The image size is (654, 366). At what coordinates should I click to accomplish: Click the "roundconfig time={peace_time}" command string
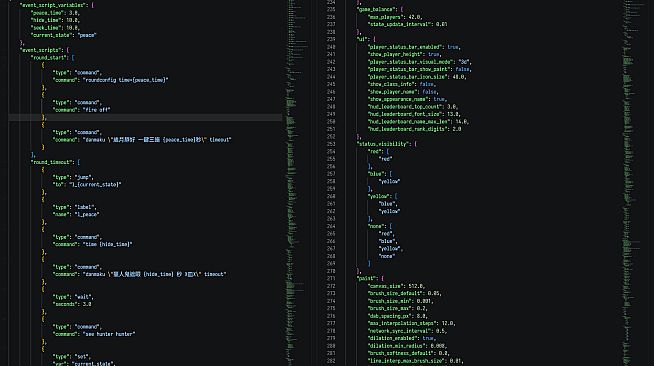coord(126,80)
